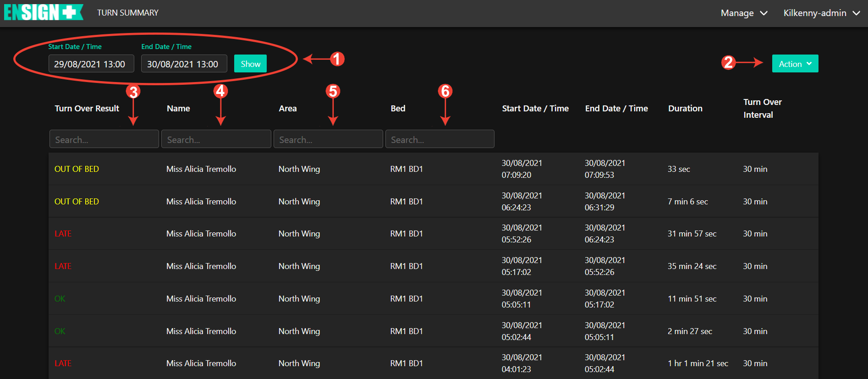Focus the Name column search box
Screen dimensions: 868x379
216,139
